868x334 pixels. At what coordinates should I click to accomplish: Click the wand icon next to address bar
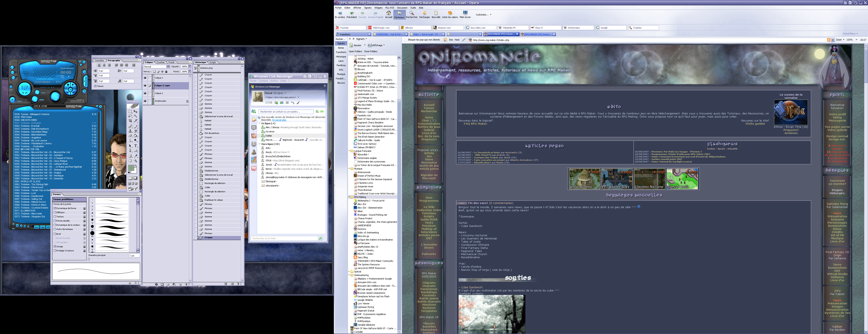(464, 40)
